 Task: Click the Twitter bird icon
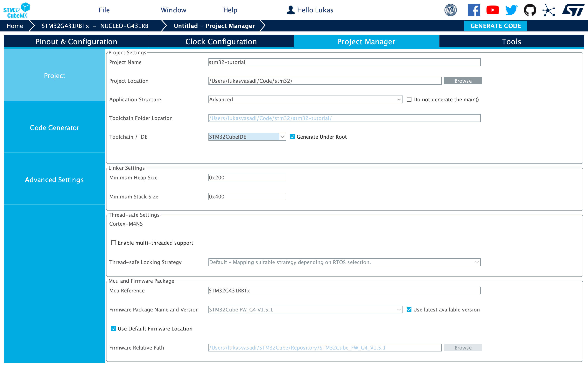pyautogui.click(x=511, y=10)
